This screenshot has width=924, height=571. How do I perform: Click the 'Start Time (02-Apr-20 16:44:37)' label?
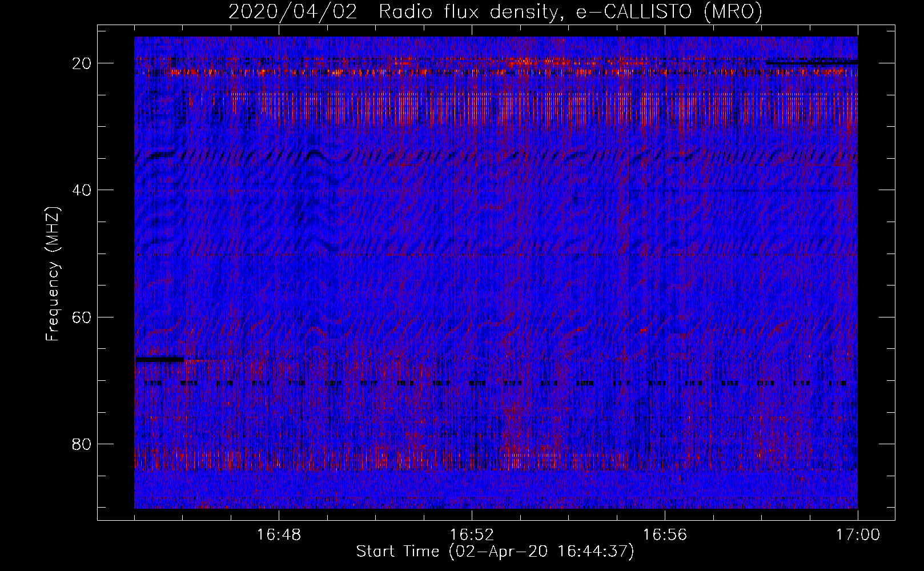[x=495, y=552]
